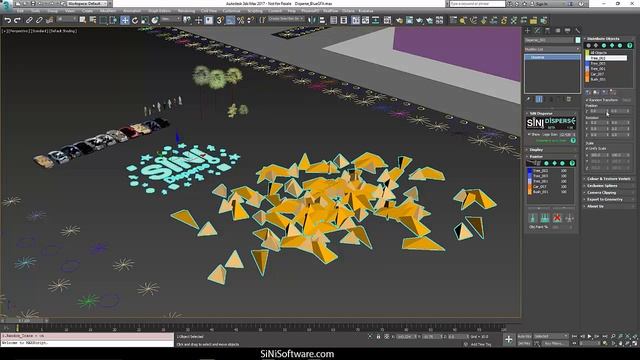640x360 pixels.
Task: Open the Rendering menu
Action: click(186, 11)
